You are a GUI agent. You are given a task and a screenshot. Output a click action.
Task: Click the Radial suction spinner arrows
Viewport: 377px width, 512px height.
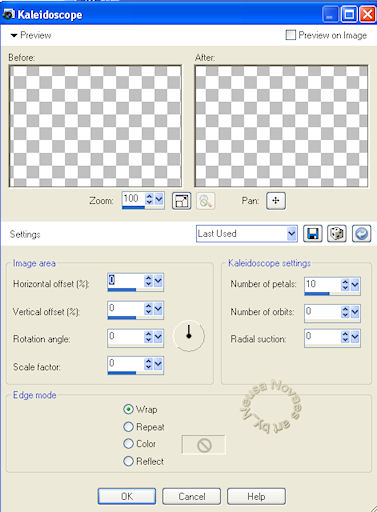point(345,337)
